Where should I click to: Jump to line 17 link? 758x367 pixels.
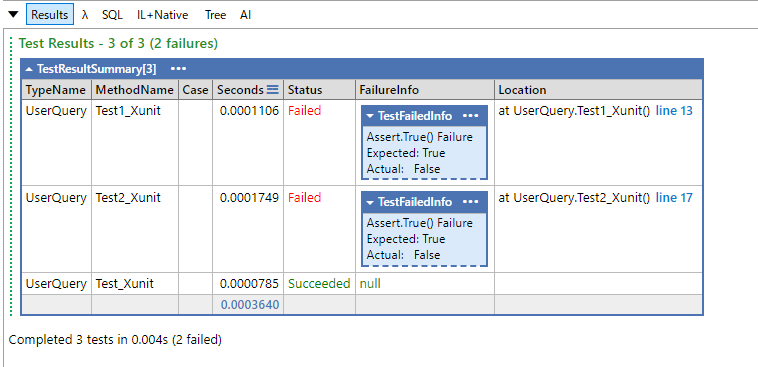tap(674, 197)
